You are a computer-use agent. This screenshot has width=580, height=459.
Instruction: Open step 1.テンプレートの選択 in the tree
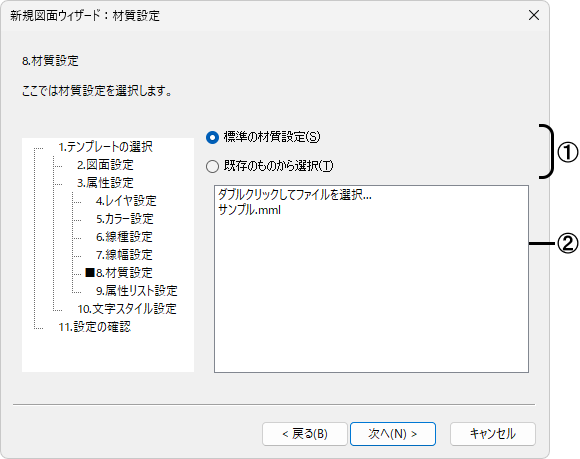pos(105,147)
